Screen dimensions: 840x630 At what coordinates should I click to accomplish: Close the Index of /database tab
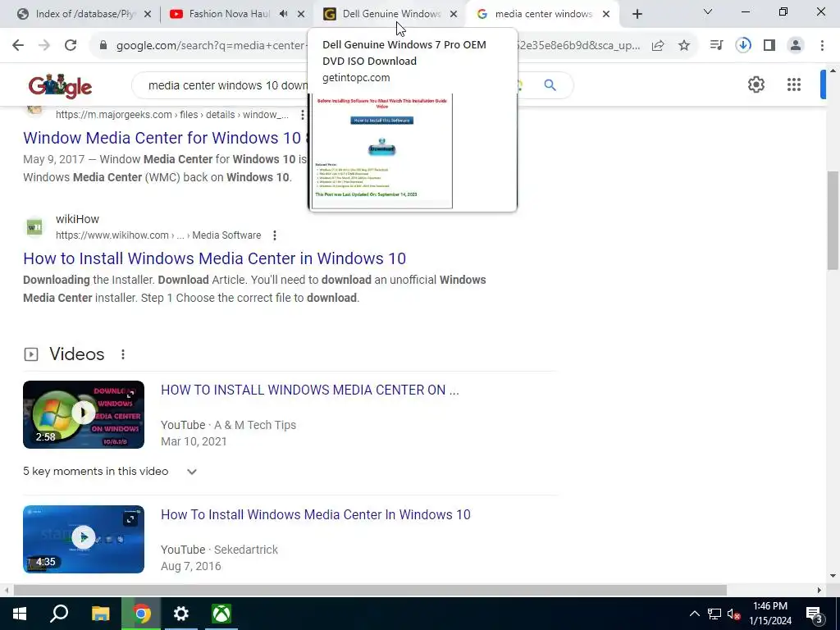[x=148, y=14]
